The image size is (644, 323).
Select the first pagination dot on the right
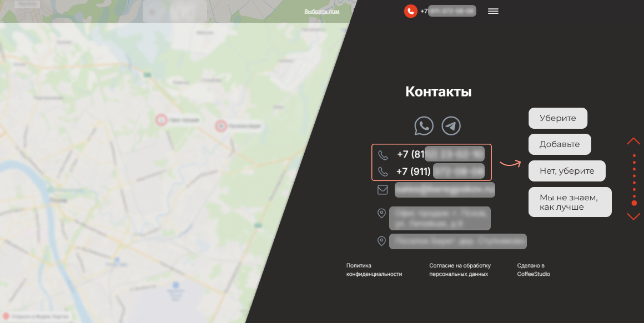pyautogui.click(x=633, y=155)
